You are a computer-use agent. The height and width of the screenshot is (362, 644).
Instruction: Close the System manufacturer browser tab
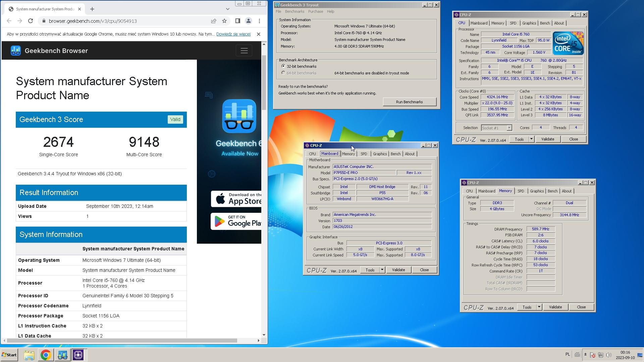79,9
